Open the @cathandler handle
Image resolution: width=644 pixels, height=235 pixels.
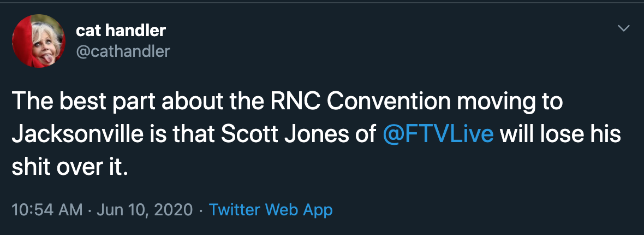123,51
